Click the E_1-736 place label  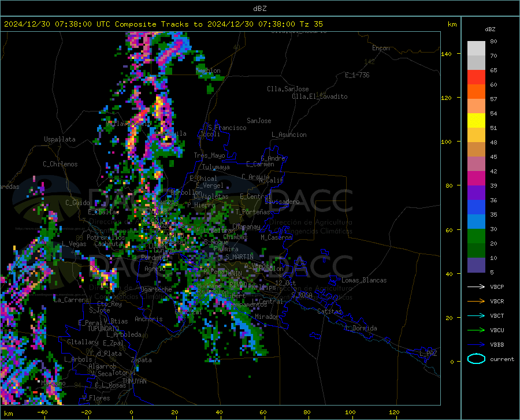[x=357, y=75]
